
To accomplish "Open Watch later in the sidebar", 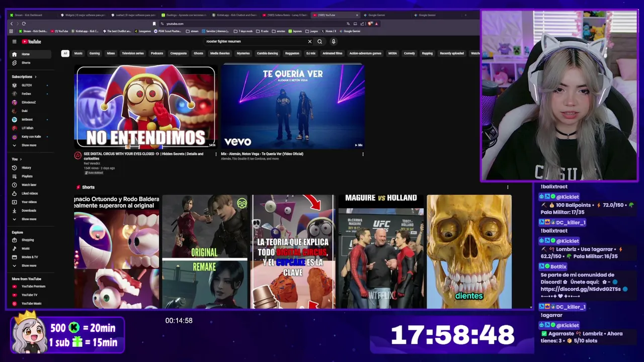I will coord(31,185).
